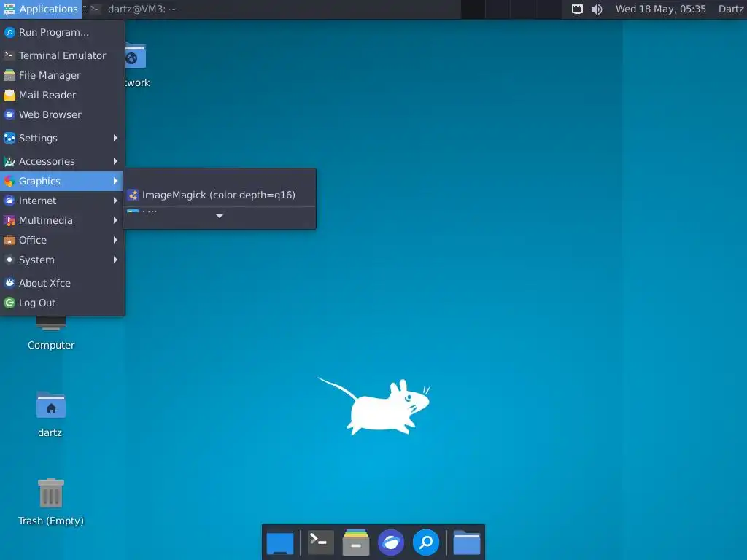Click the Run Program magnifier icon

9,32
